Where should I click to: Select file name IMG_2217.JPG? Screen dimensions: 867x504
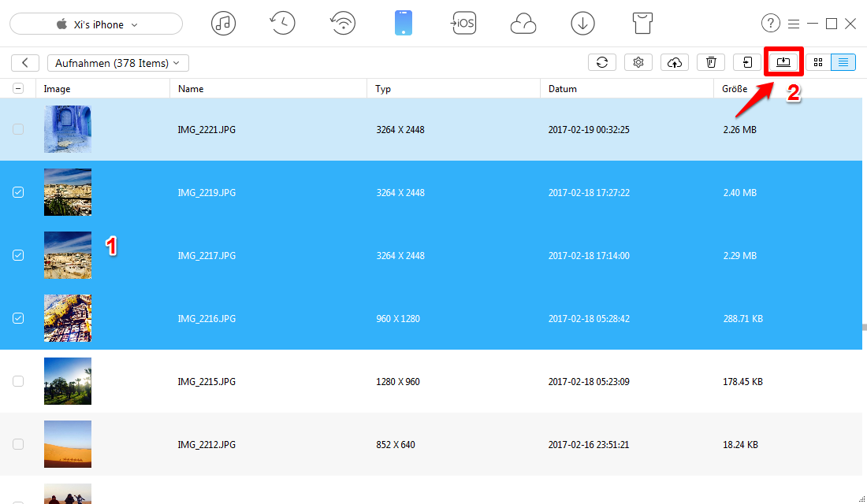(x=207, y=256)
